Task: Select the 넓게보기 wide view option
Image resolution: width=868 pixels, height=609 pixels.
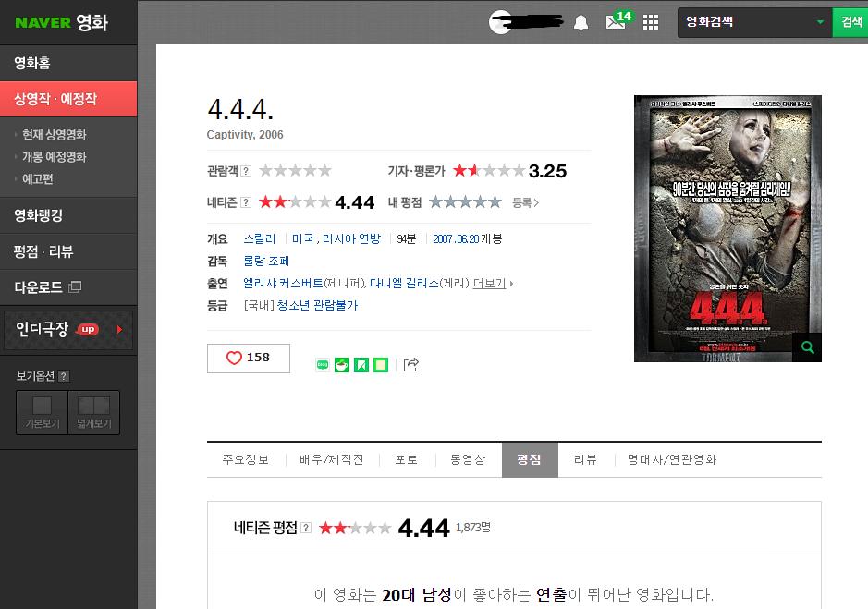Action: pos(93,412)
